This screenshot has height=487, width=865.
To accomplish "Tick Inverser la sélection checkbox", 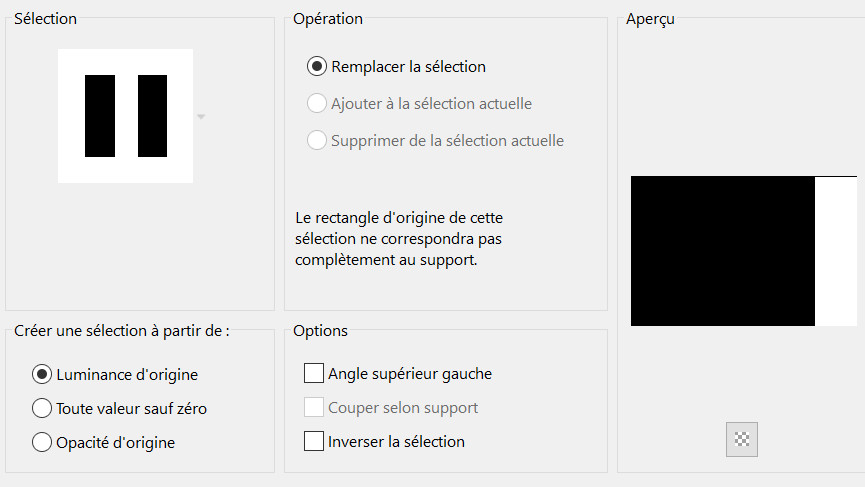I will 314,441.
